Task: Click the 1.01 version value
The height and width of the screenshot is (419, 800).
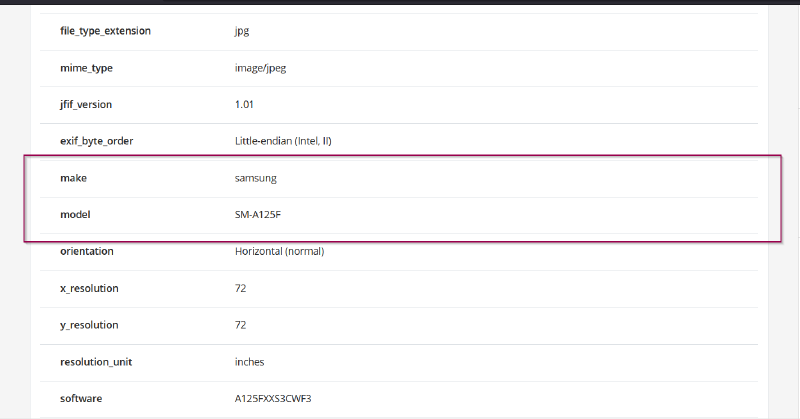Action: point(244,104)
